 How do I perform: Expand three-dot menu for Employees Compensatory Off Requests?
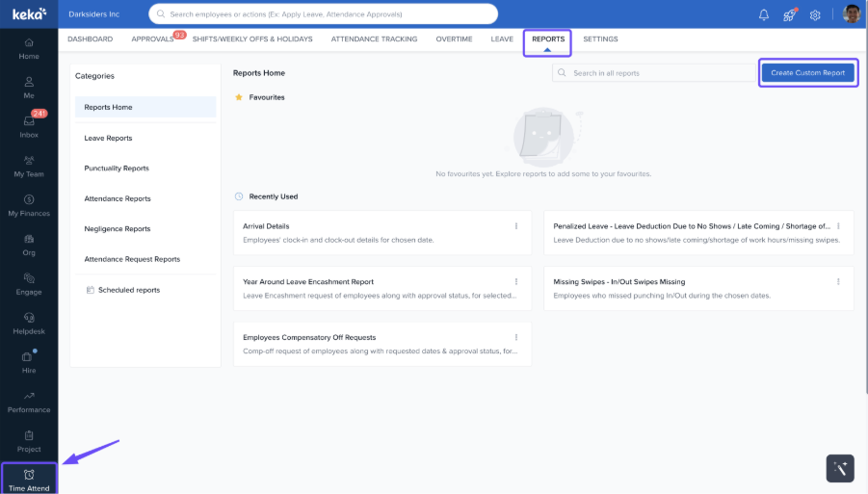pos(516,338)
